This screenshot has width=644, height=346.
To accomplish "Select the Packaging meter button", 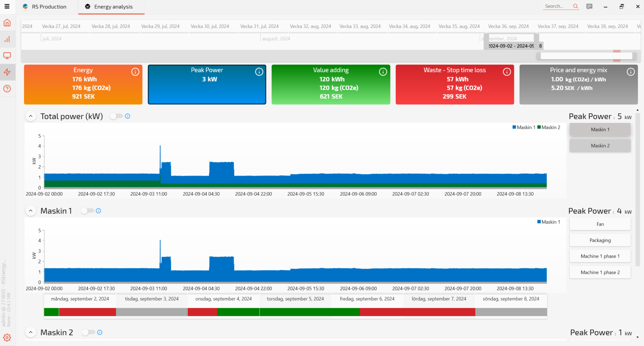I will 600,240.
